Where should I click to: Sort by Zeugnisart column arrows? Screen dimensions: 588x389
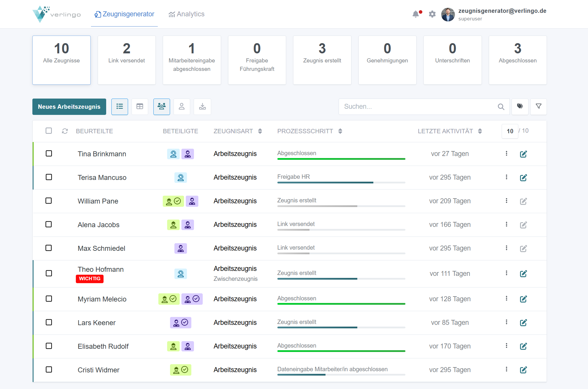[x=260, y=131]
